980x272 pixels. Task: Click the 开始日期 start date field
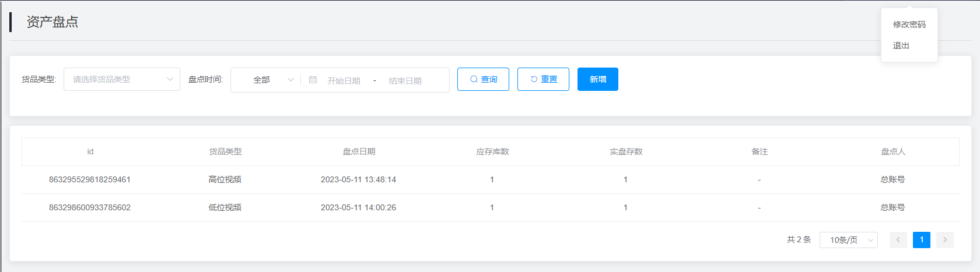coord(344,80)
